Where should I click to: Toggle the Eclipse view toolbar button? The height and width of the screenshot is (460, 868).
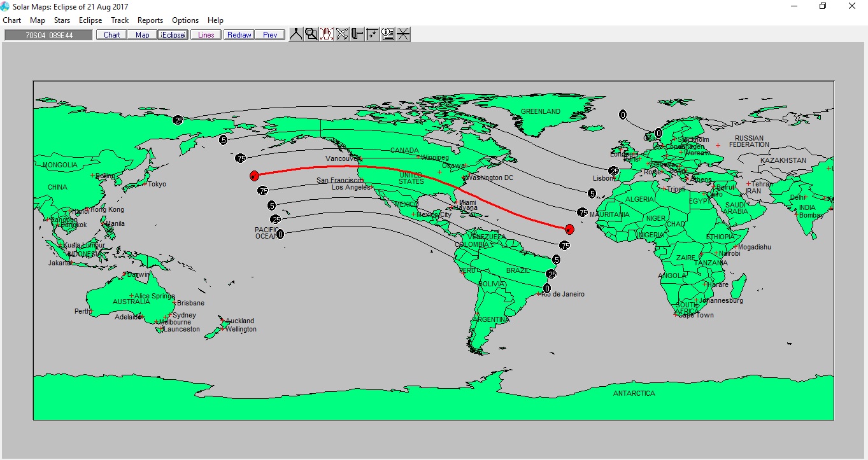tap(173, 35)
